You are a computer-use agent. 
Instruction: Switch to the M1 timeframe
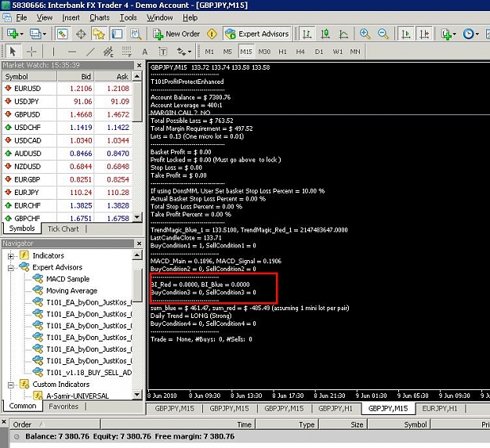209,52
